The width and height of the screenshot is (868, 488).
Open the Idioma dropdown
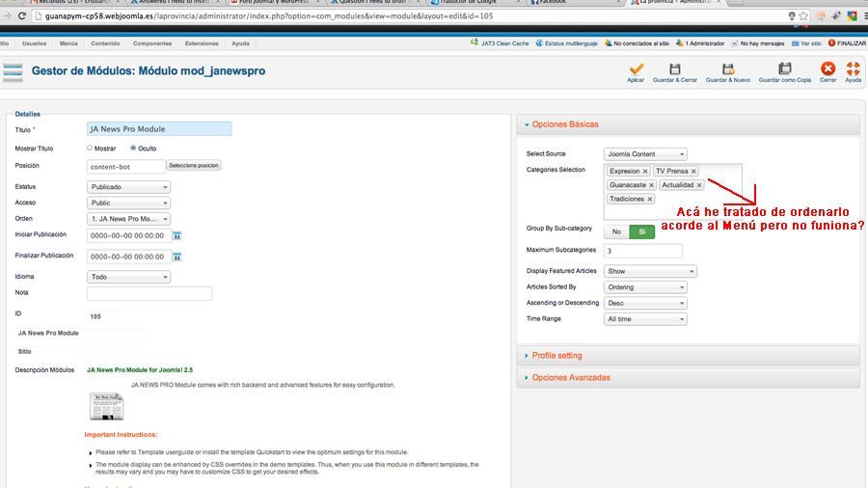pyautogui.click(x=128, y=277)
